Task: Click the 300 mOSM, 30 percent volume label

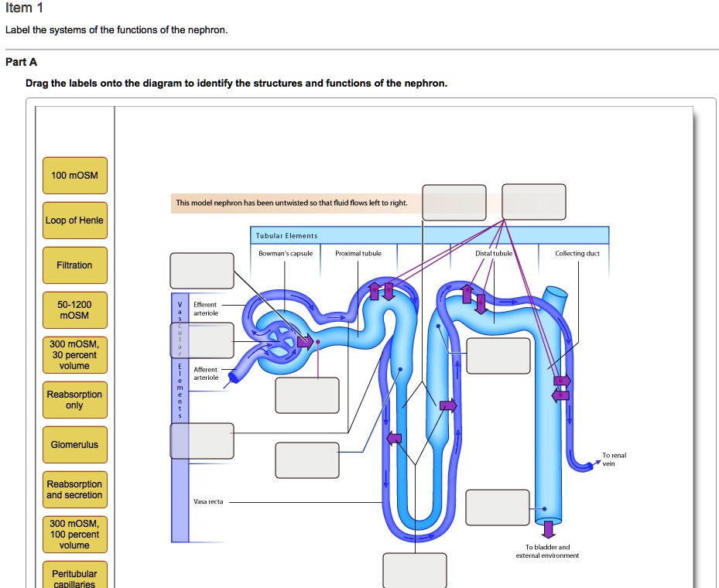Action: point(75,355)
